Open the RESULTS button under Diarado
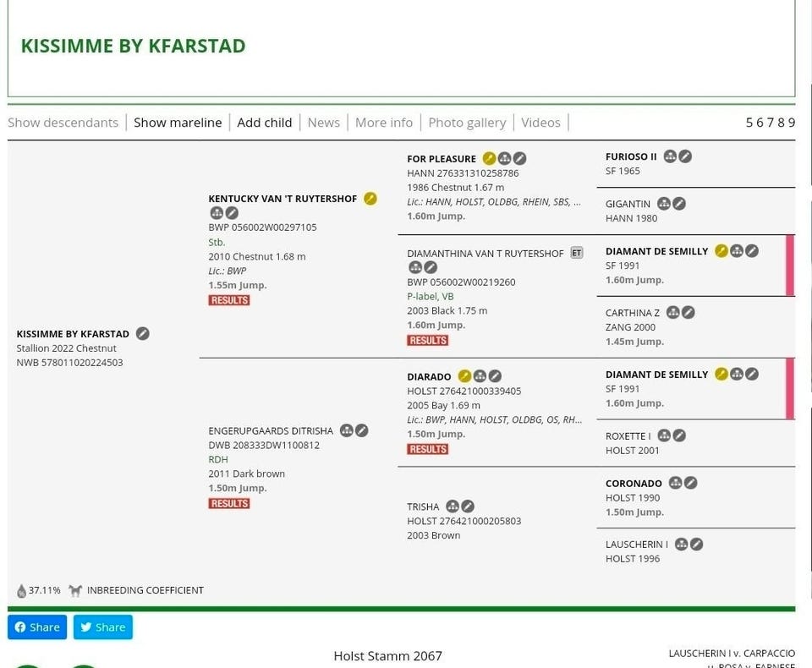Image resolution: width=812 pixels, height=668 pixels. pos(428,449)
